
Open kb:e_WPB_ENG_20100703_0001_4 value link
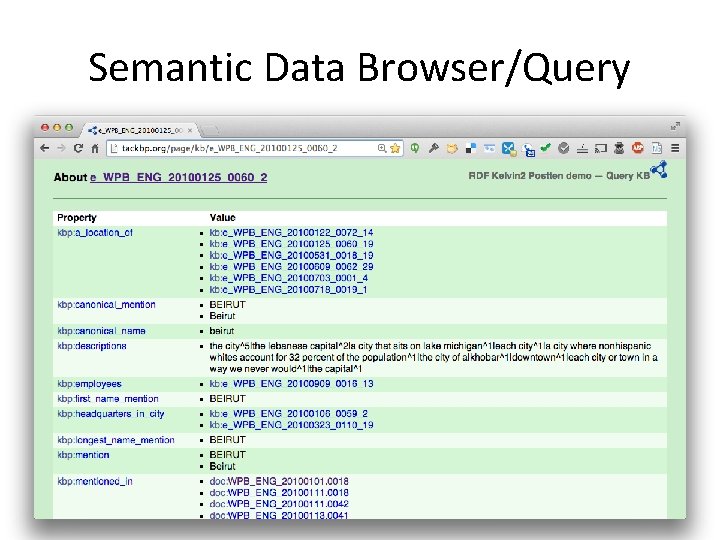click(288, 278)
